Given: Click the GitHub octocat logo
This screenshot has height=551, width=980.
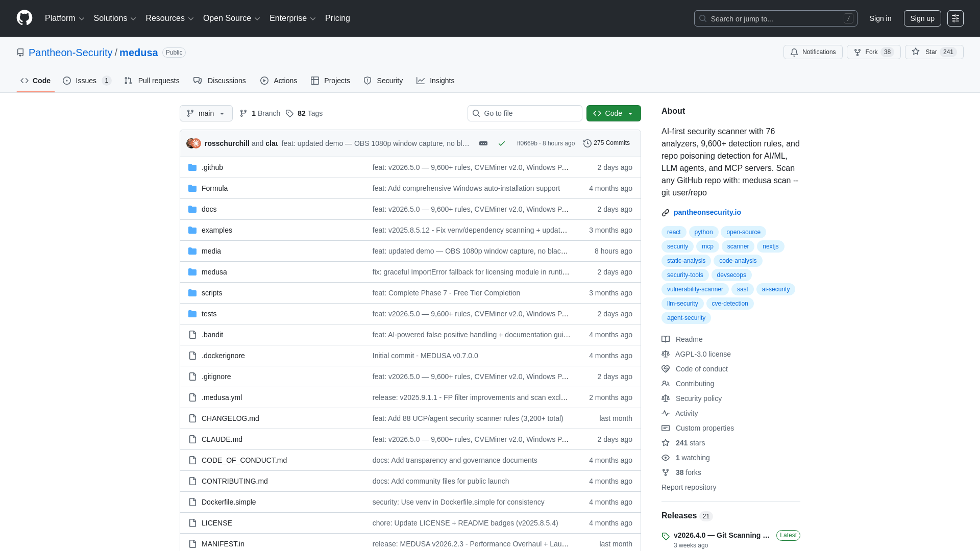Looking at the screenshot, I should click(24, 18).
